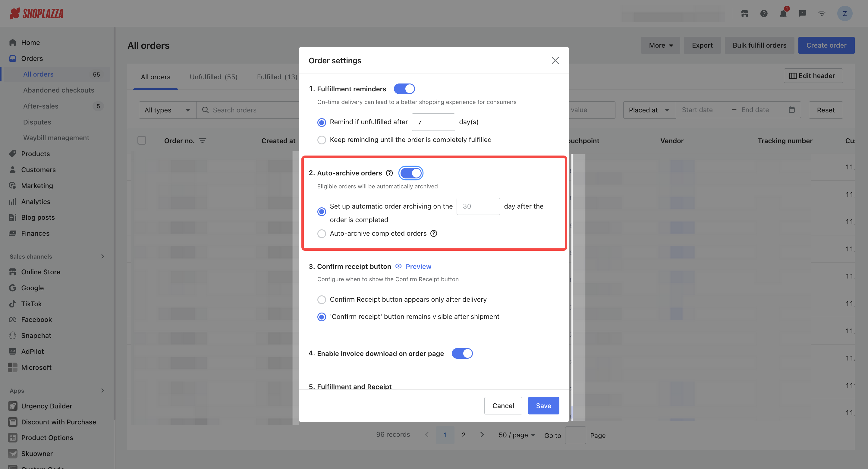Click the archiving day input showing 30

(478, 206)
